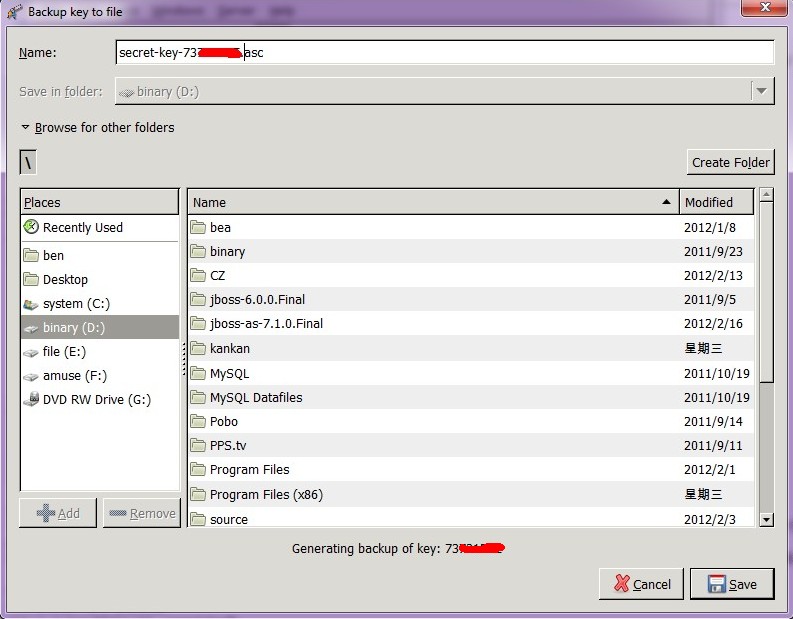Click the 2011/9/14 modified date
The image size is (793, 619).
pos(713,421)
